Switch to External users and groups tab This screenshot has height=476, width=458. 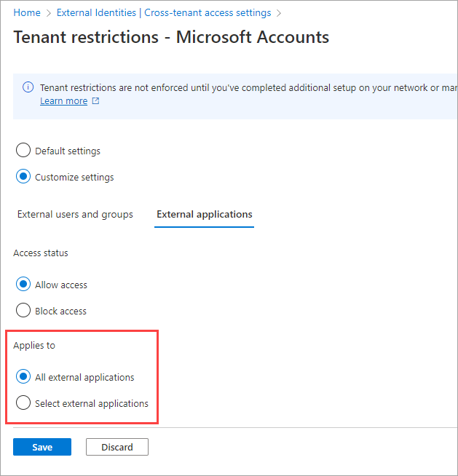pyautogui.click(x=75, y=214)
